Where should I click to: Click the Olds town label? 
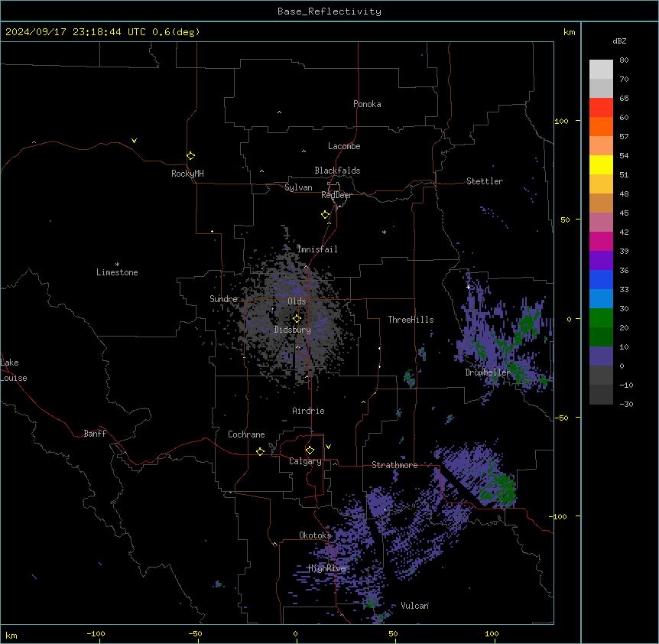(297, 301)
